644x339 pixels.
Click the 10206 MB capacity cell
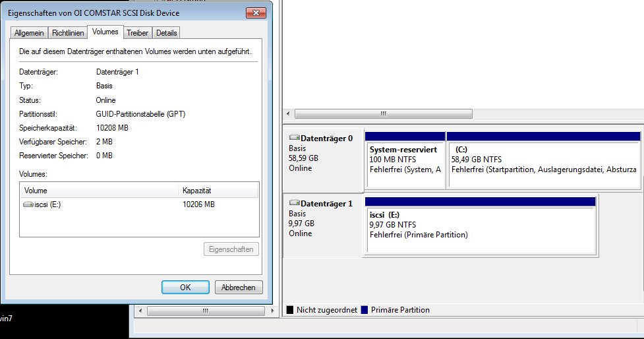coord(198,204)
